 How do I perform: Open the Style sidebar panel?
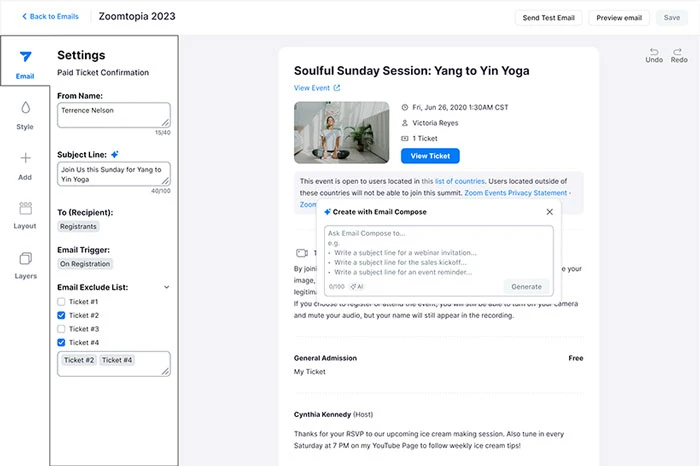[x=25, y=113]
